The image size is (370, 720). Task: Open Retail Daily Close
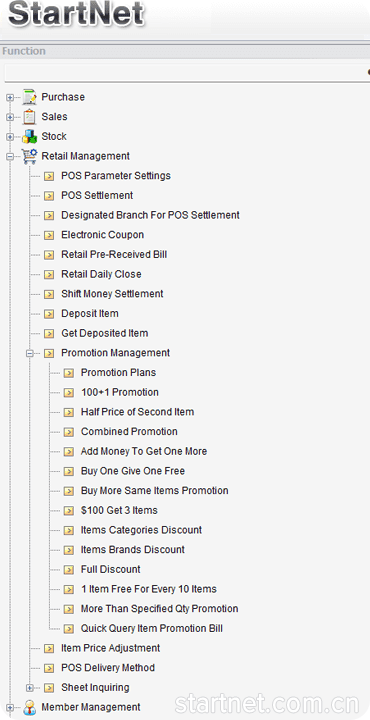coord(101,274)
